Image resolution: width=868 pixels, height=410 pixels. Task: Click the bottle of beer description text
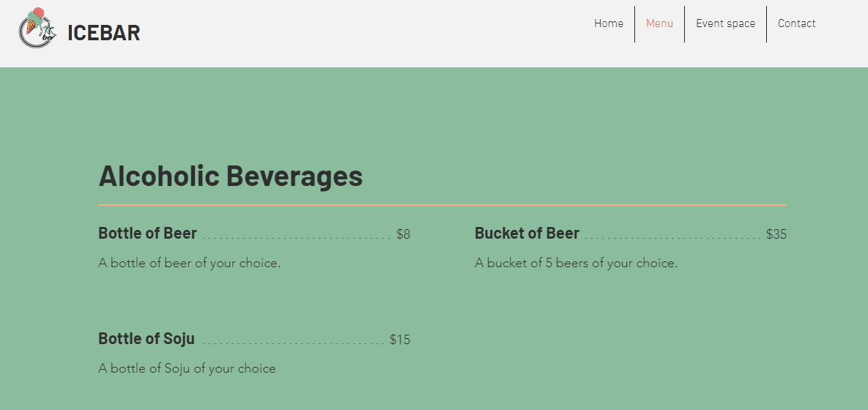pyautogui.click(x=189, y=263)
